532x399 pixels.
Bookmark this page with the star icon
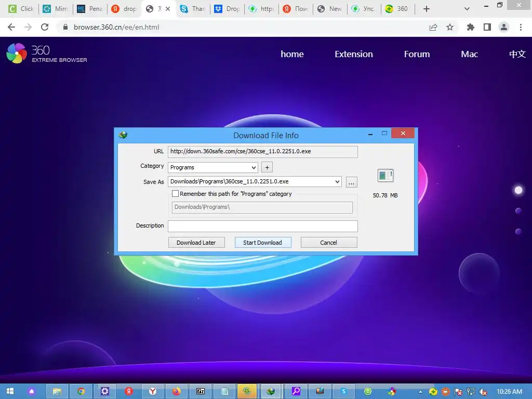[450, 27]
